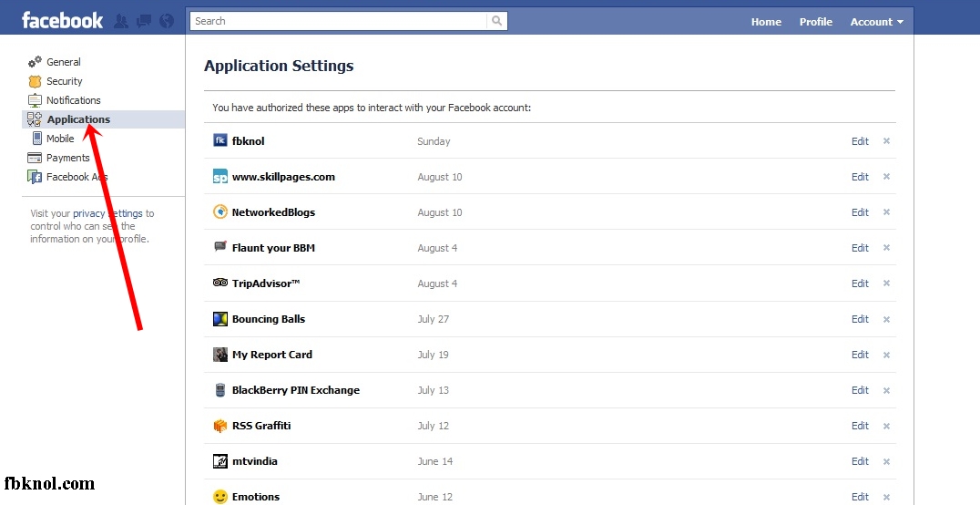Click the TripAdvisor app name

(266, 283)
